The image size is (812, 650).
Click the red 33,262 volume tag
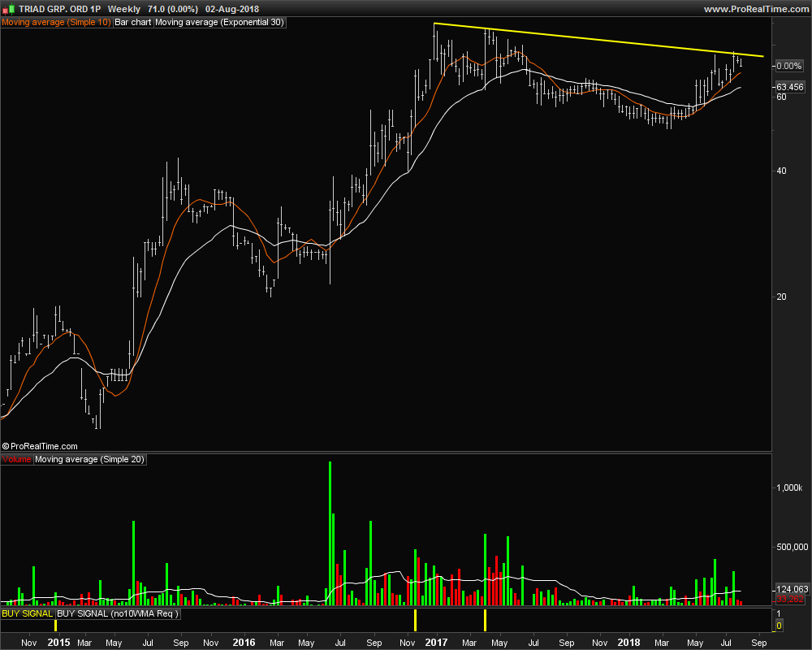[790, 599]
